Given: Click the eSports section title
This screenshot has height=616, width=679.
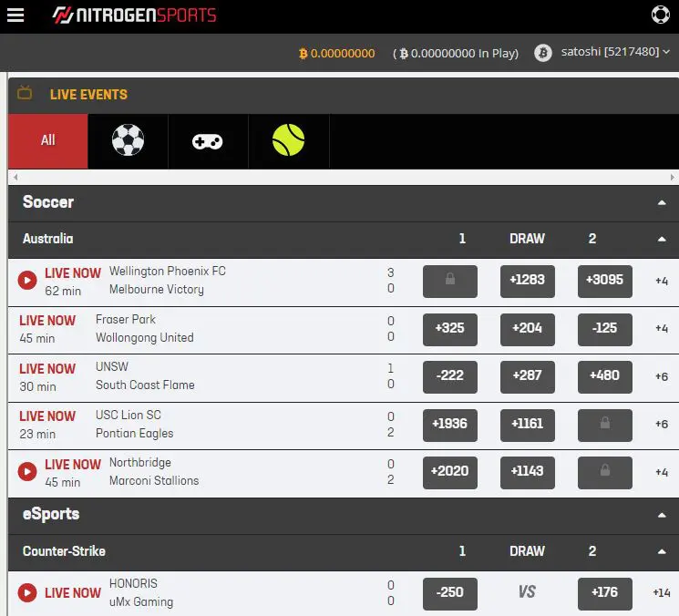Looking at the screenshot, I should point(51,514).
